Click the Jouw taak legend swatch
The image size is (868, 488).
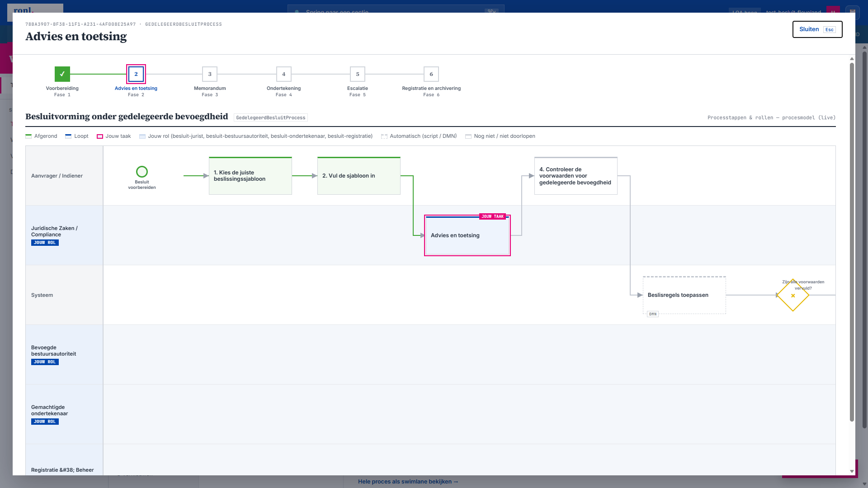pos(100,136)
